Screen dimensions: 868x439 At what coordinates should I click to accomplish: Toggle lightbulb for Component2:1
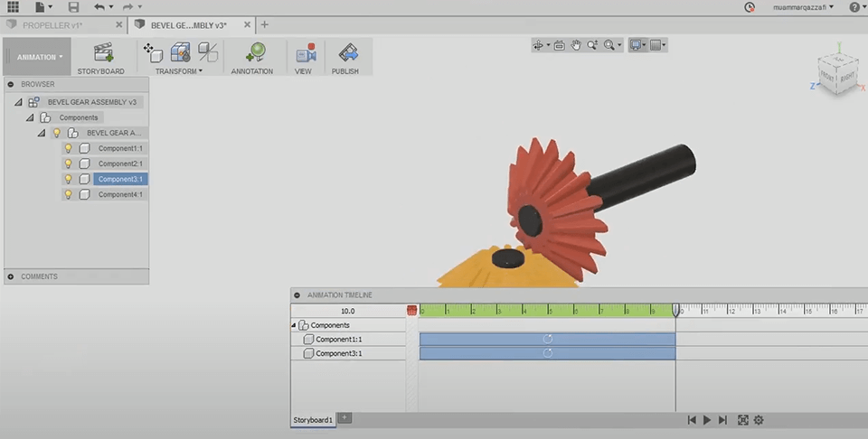pyautogui.click(x=68, y=163)
